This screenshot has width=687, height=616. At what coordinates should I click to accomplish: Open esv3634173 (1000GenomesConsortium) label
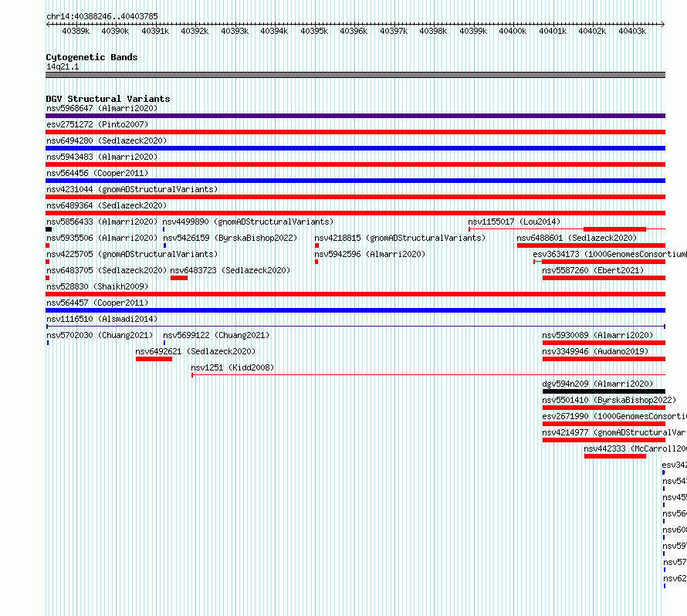(610, 254)
